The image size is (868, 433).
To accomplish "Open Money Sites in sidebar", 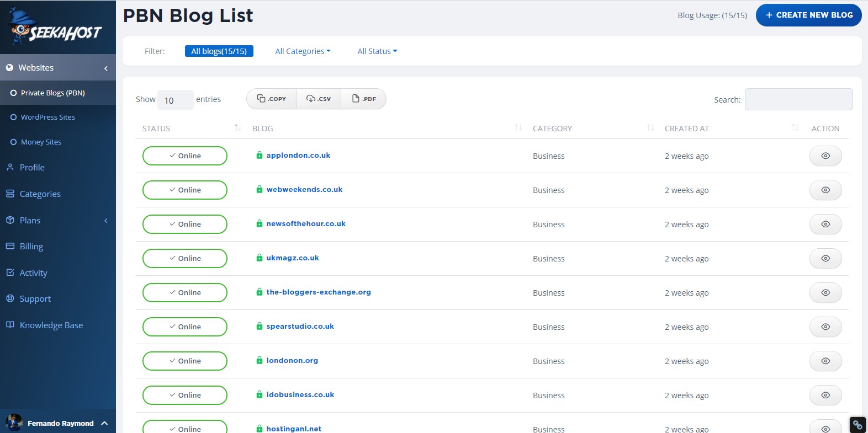I will coord(41,142).
